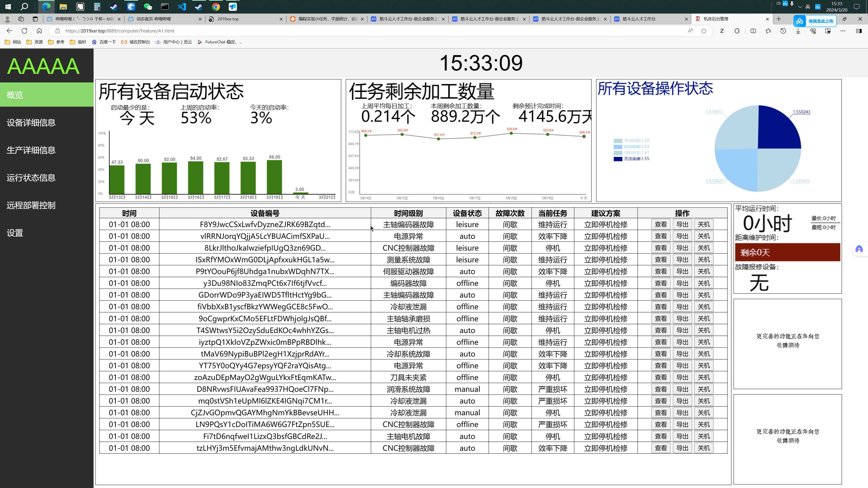Open the 临时 bookmark folder
868x488 pixels.
(78, 42)
